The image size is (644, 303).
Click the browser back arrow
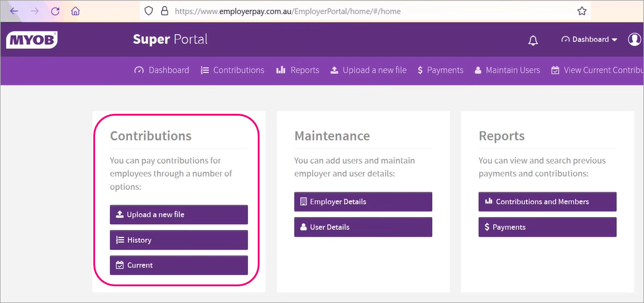(14, 11)
